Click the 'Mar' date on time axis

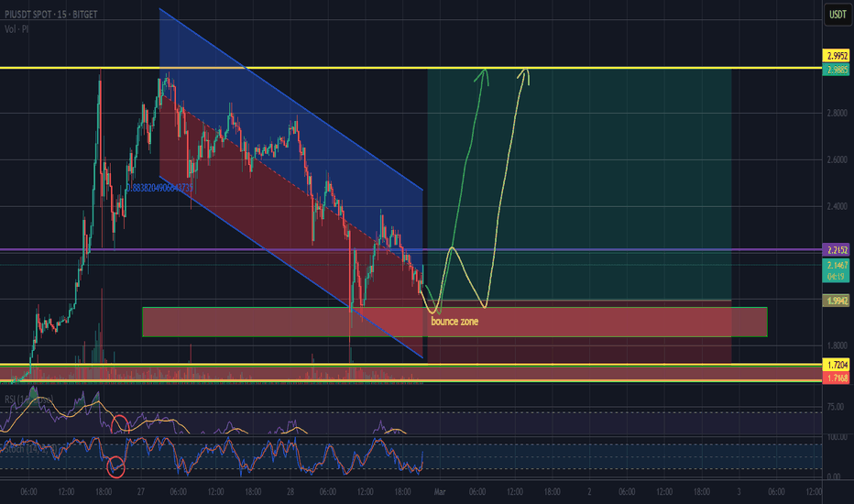pyautogui.click(x=440, y=492)
